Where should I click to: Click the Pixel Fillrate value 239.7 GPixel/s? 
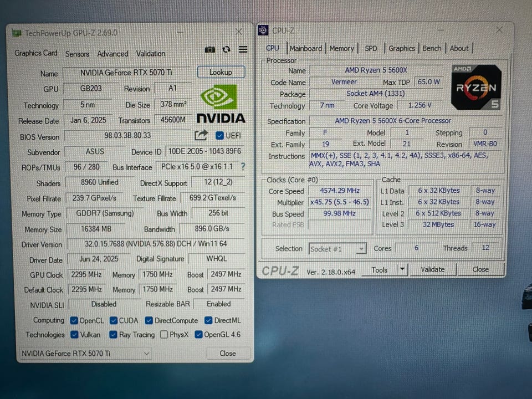pos(94,198)
